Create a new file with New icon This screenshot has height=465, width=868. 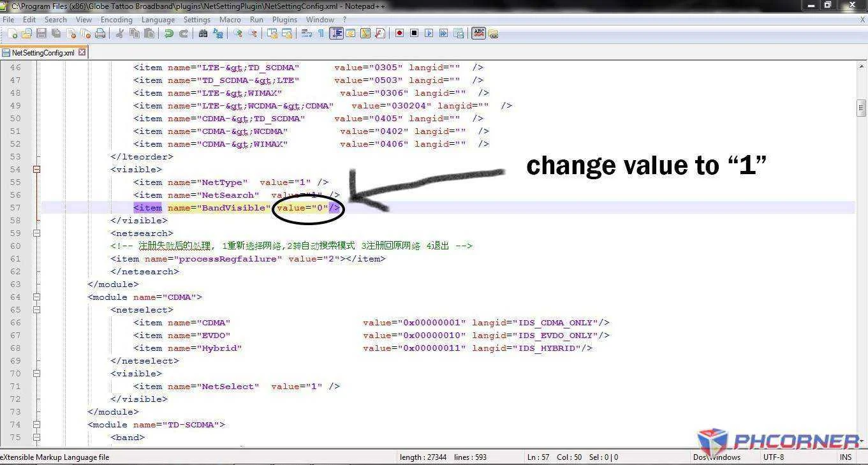[13, 33]
